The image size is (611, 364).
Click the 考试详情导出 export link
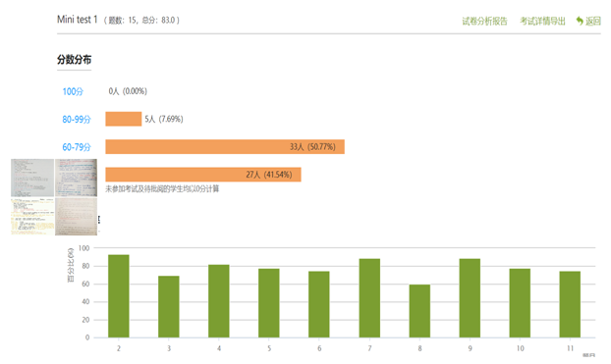click(542, 21)
